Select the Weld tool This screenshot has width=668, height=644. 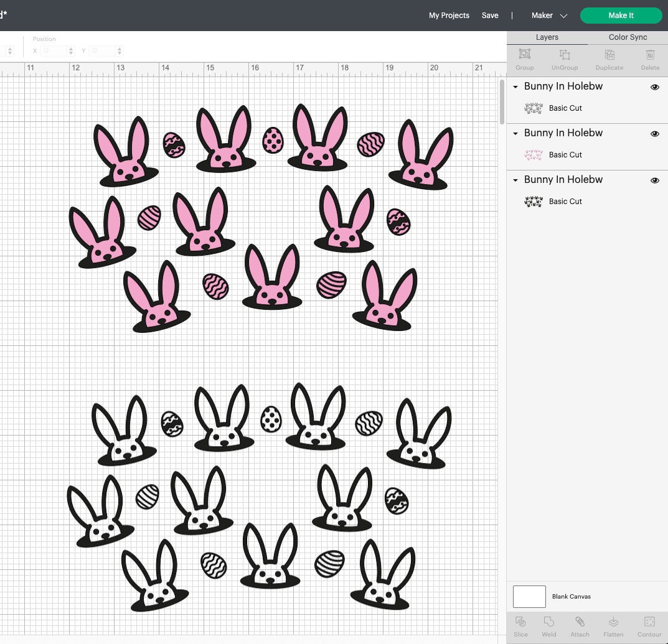coord(548,627)
